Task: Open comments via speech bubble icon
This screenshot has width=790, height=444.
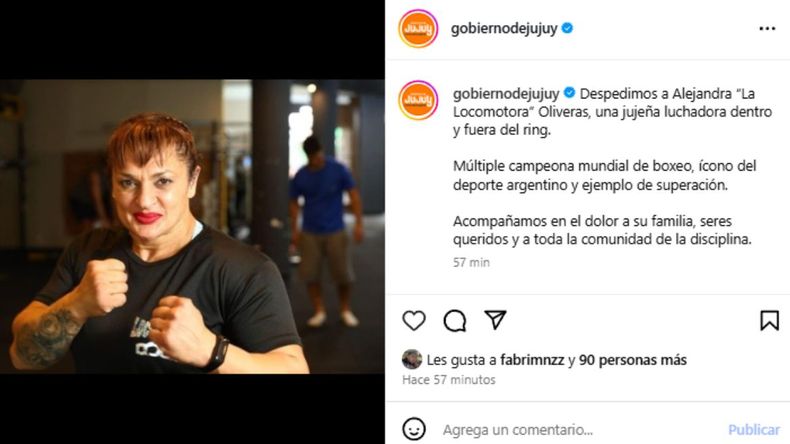Action: coord(454,321)
